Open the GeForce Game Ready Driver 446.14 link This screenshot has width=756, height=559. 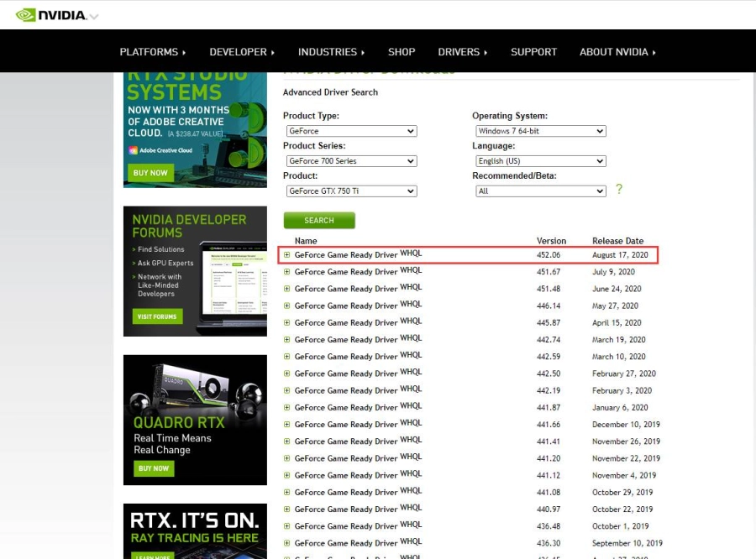345,306
